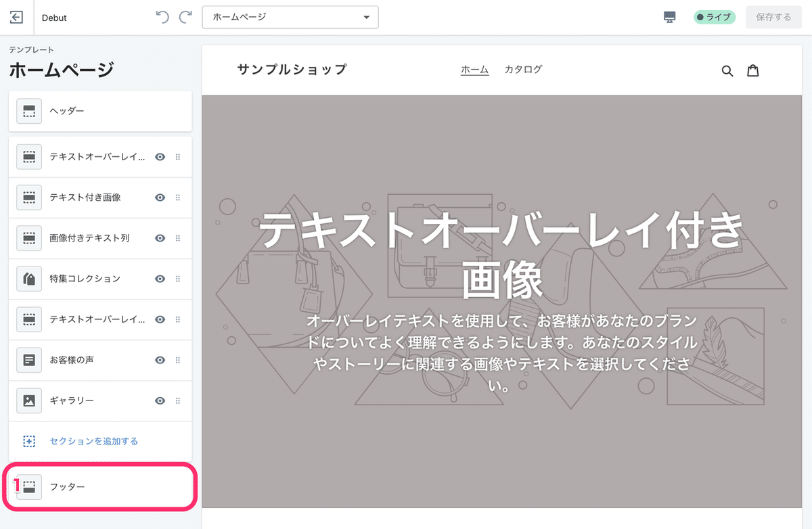This screenshot has width=812, height=529.
Task: Click the icon of the first テキストオーバーレイ section
Action: (x=29, y=157)
